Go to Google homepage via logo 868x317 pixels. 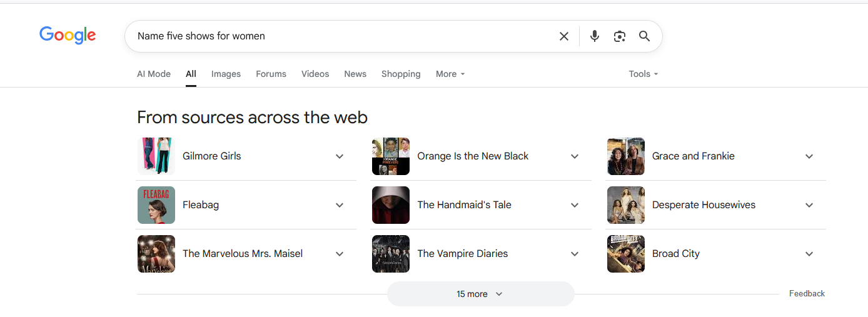point(68,35)
